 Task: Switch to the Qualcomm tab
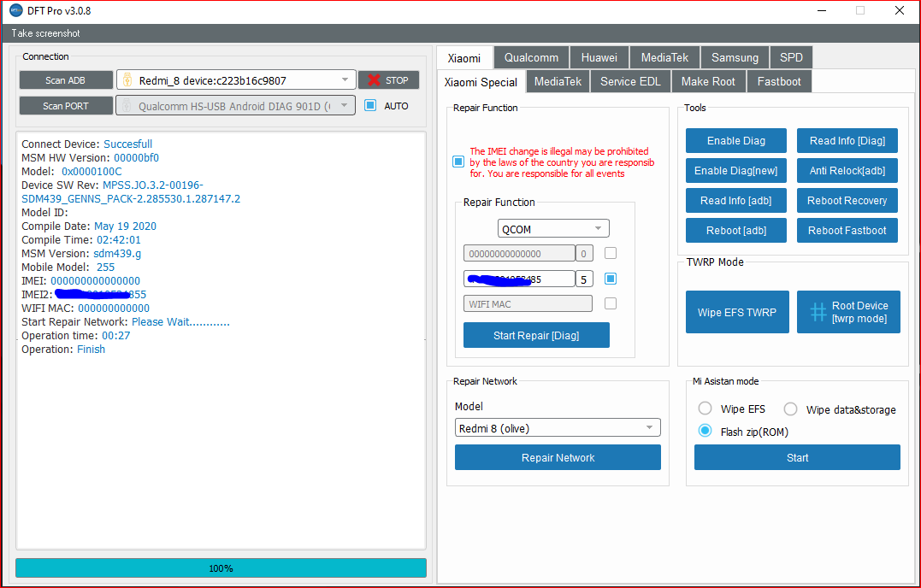pos(532,57)
